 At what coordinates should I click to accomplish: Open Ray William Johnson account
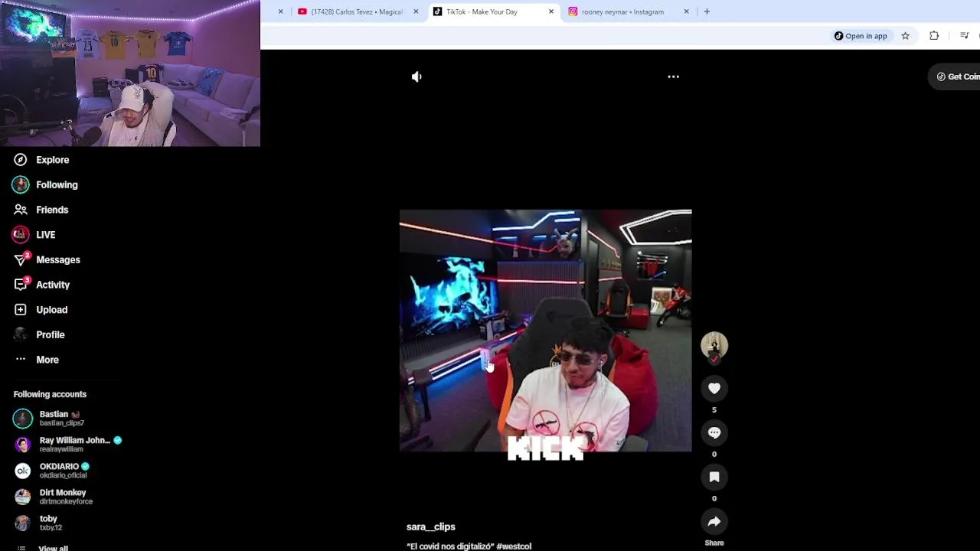click(67, 445)
